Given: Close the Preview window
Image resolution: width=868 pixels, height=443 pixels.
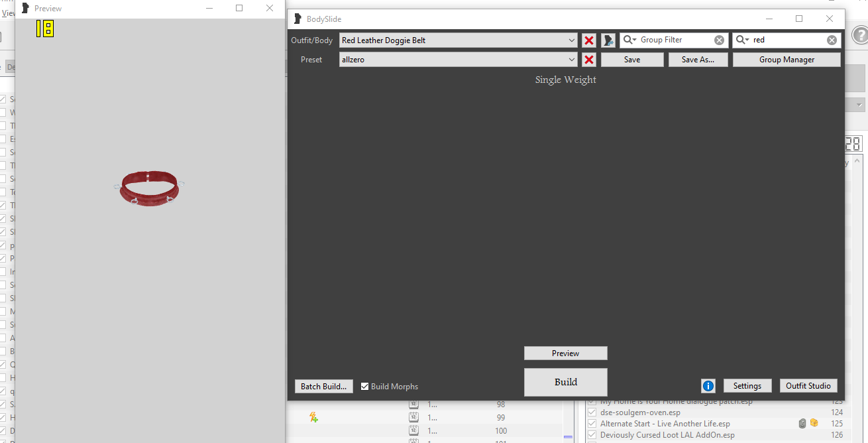Looking at the screenshot, I should 270,8.
